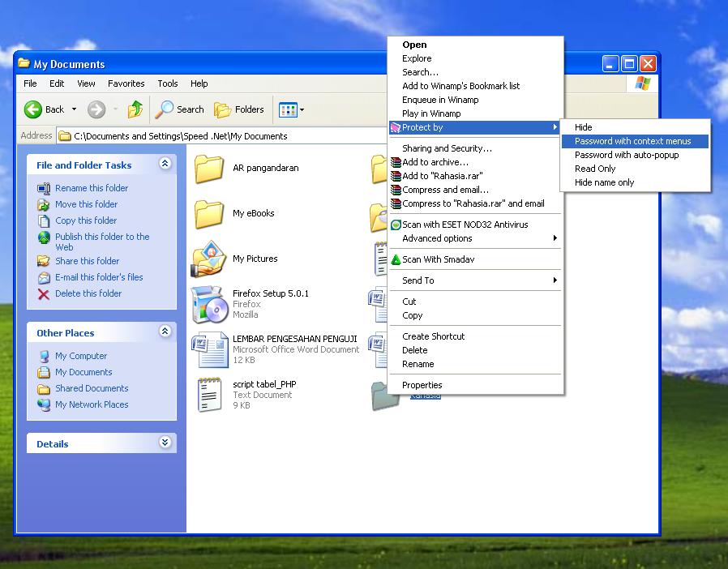This screenshot has height=569, width=728.
Task: Open the Help menu
Action: pyautogui.click(x=199, y=83)
